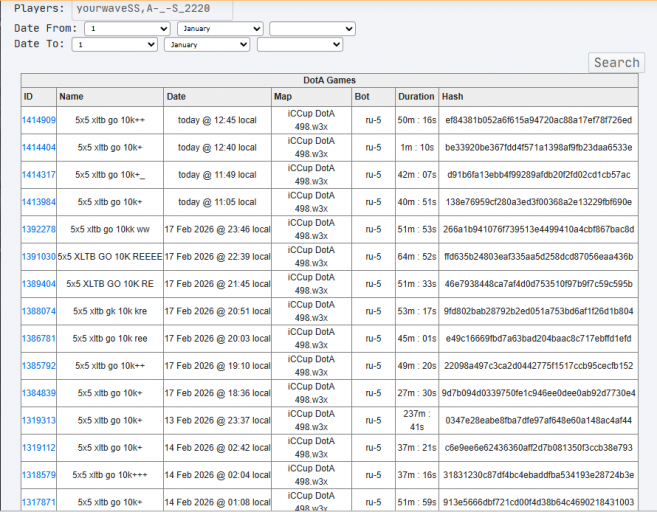The height and width of the screenshot is (512, 657).
Task: Click the Bot column header
Action: [x=373, y=97]
